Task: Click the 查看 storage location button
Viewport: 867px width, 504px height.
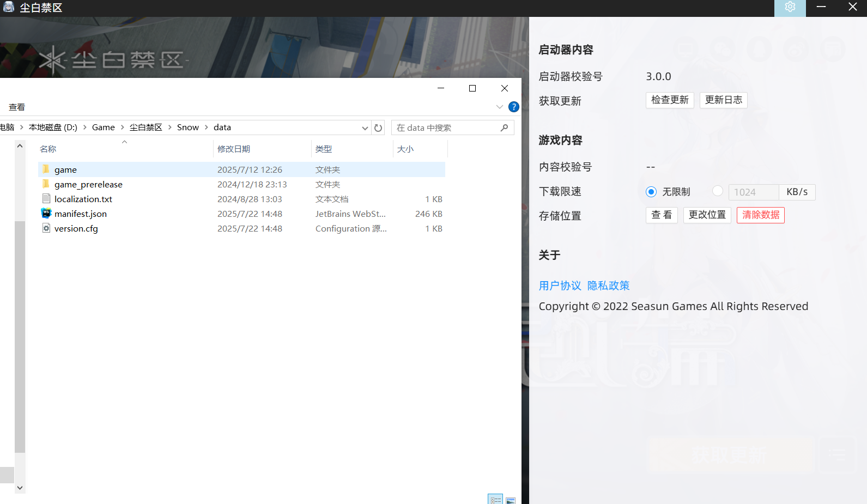Action: [662, 215]
